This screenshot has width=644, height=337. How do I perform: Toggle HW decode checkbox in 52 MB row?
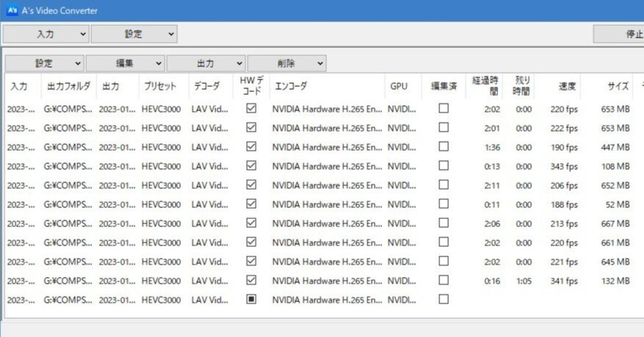pos(251,204)
